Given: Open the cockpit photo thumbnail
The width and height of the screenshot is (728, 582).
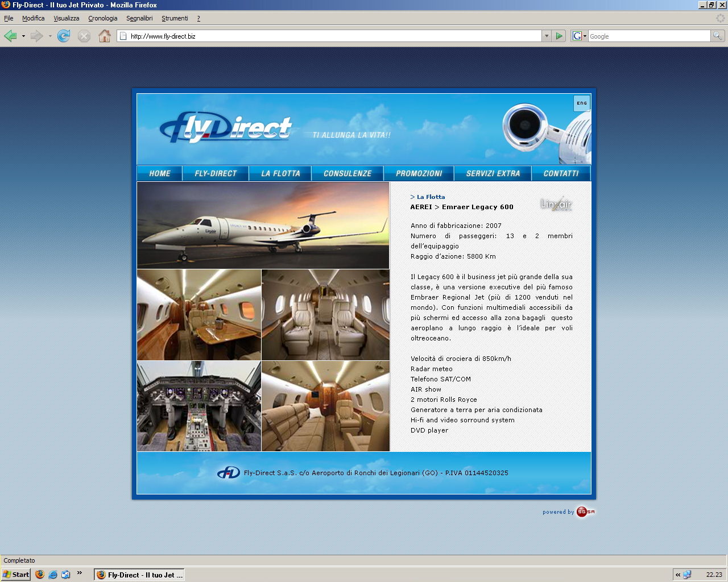Looking at the screenshot, I should (x=199, y=406).
